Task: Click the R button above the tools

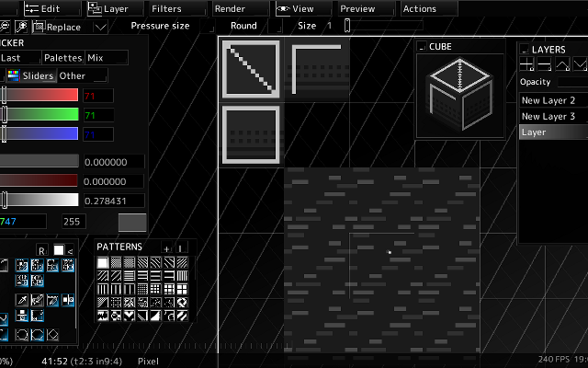Action: (41, 250)
